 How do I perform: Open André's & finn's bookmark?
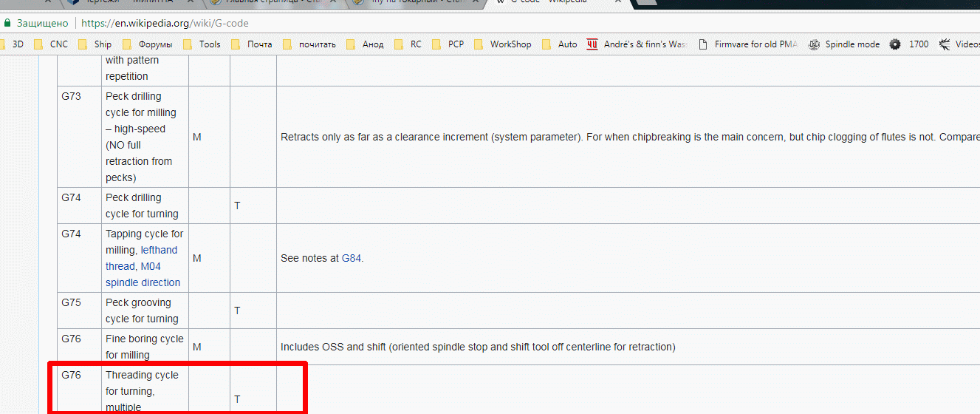pos(637,44)
